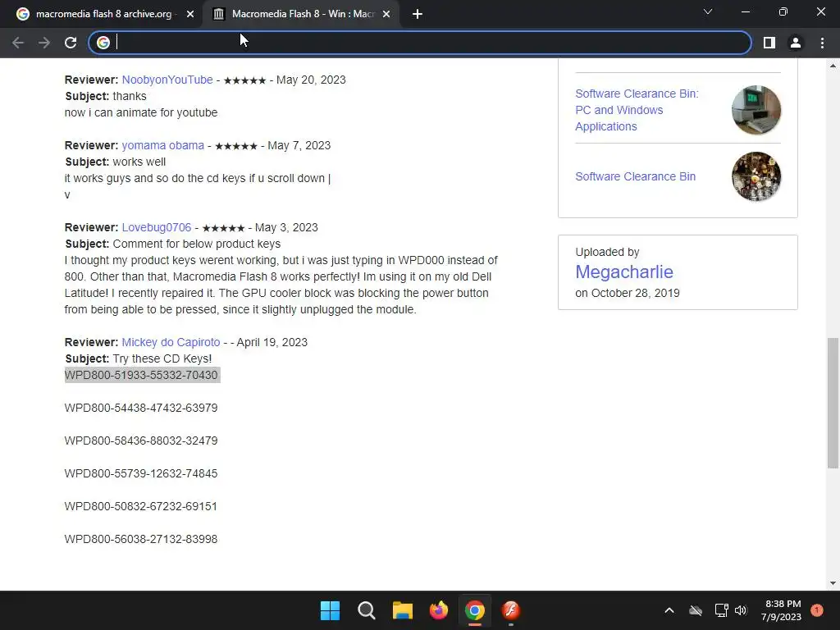Open volume control tray icon
Viewport: 840px width, 630px height.
tap(741, 610)
